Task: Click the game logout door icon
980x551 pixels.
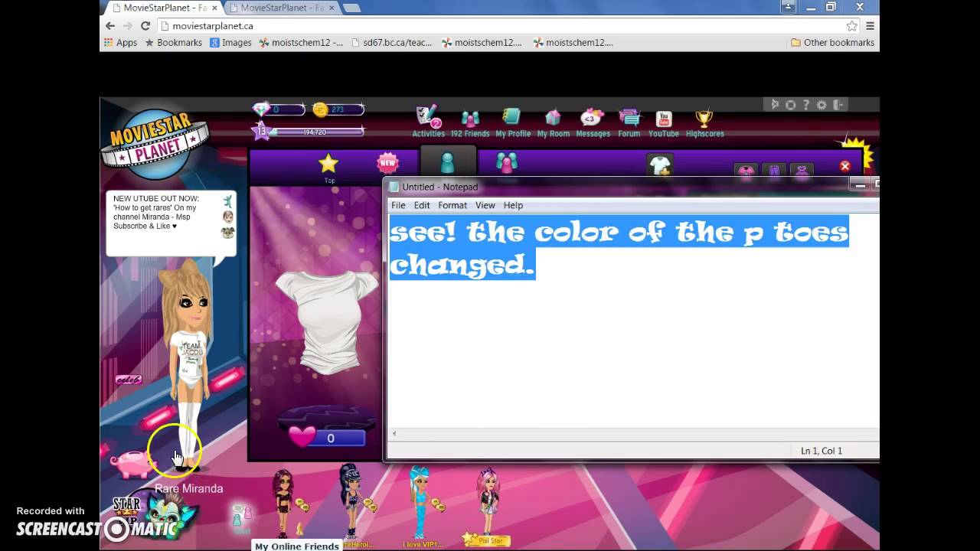Action: coord(838,105)
